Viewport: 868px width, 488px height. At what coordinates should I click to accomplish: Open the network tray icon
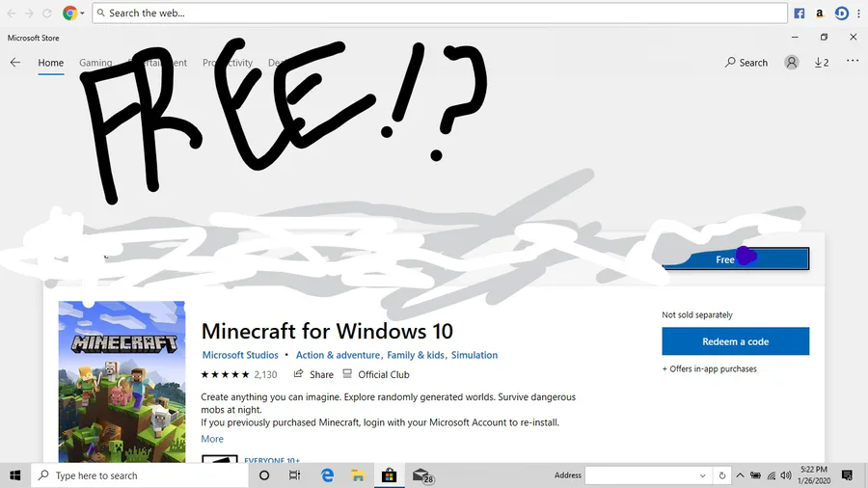click(772, 475)
